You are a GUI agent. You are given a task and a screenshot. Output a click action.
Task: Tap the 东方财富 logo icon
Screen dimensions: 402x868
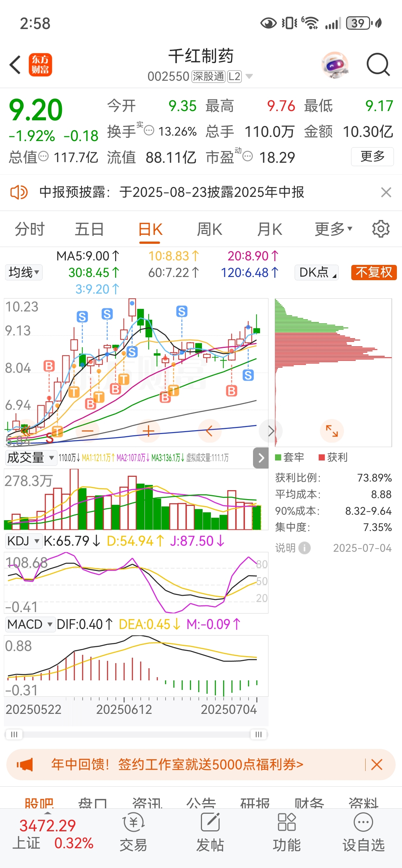pos(40,65)
